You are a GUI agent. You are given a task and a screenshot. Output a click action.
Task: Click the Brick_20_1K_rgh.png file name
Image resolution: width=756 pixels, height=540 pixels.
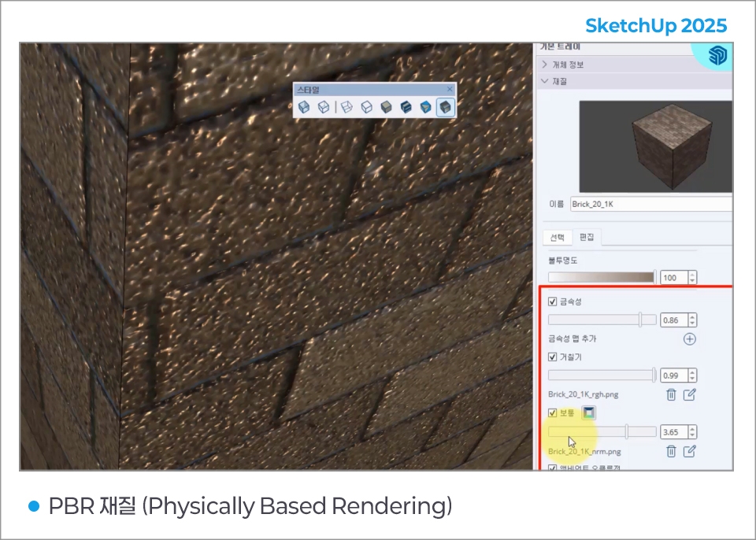[x=584, y=394]
